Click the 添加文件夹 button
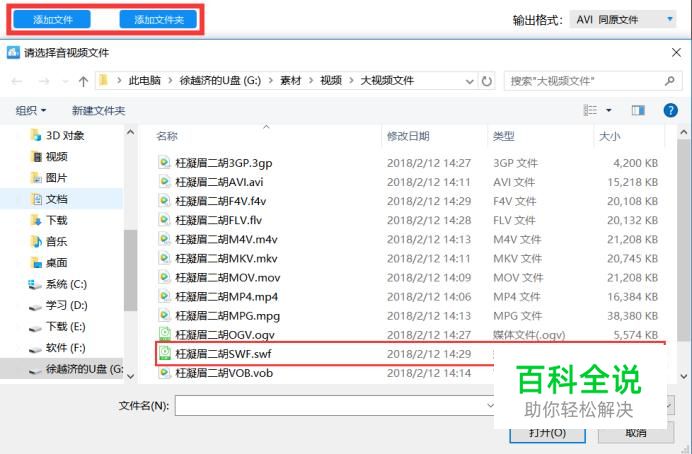Viewport: 692px width, 454px height. click(x=158, y=19)
